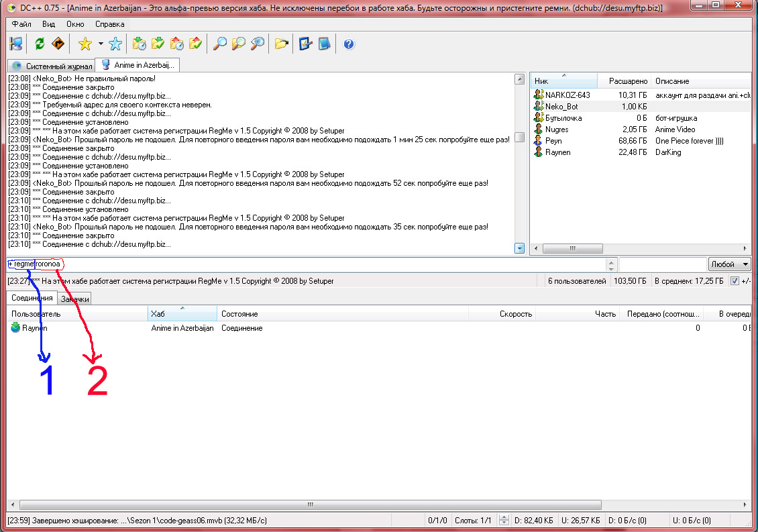Click the blue Help question mark icon

coord(349,44)
